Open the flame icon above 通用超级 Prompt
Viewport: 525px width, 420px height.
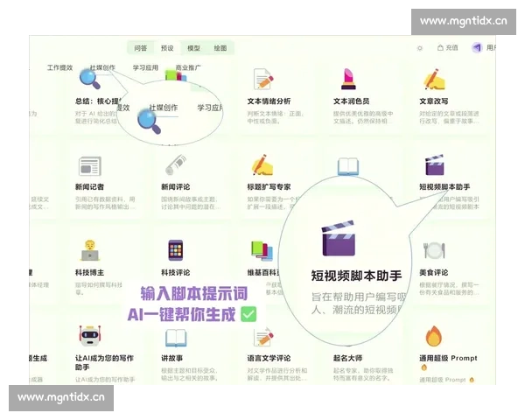pyautogui.click(x=434, y=336)
